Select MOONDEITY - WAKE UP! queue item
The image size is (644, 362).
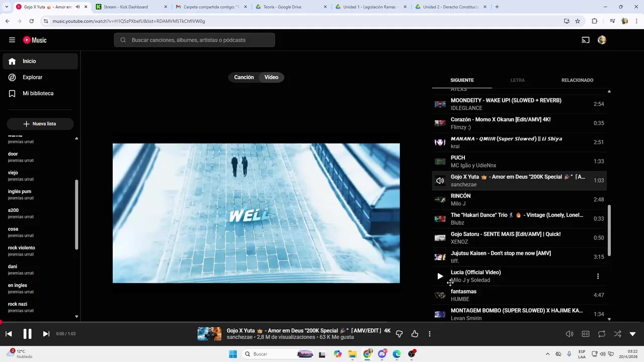pyautogui.click(x=519, y=104)
